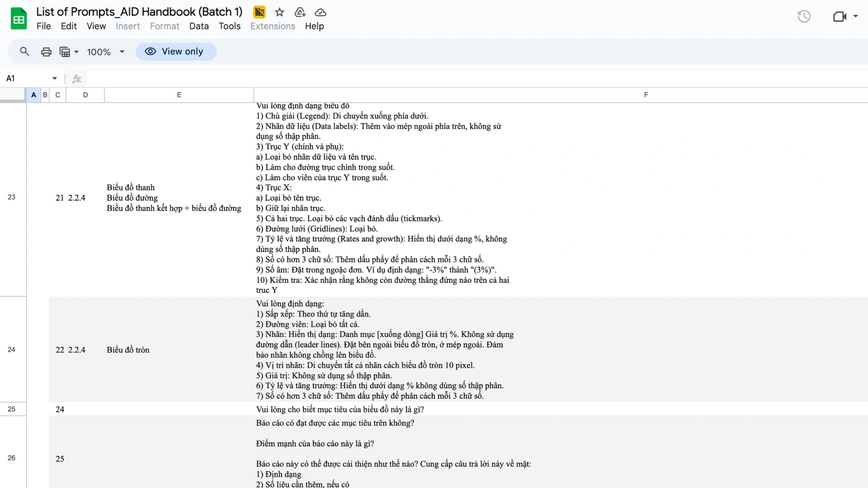Open the File menu
868x488 pixels.
pos(43,26)
